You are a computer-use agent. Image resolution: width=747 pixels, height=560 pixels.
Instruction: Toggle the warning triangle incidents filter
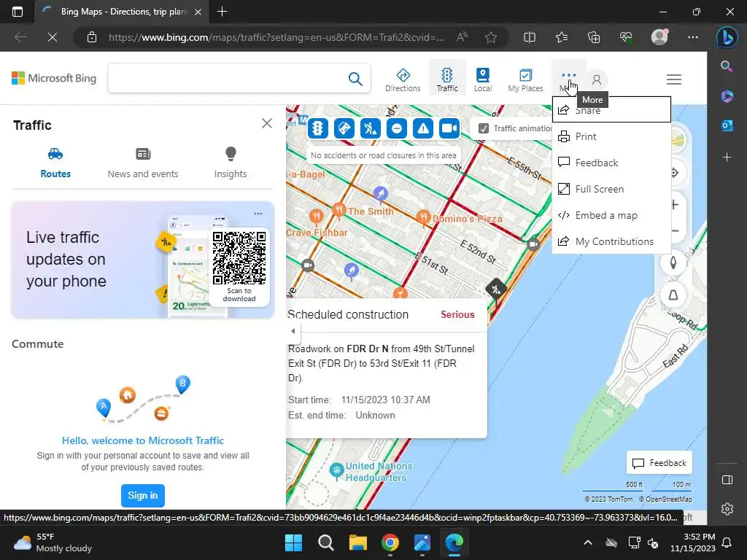click(x=422, y=128)
